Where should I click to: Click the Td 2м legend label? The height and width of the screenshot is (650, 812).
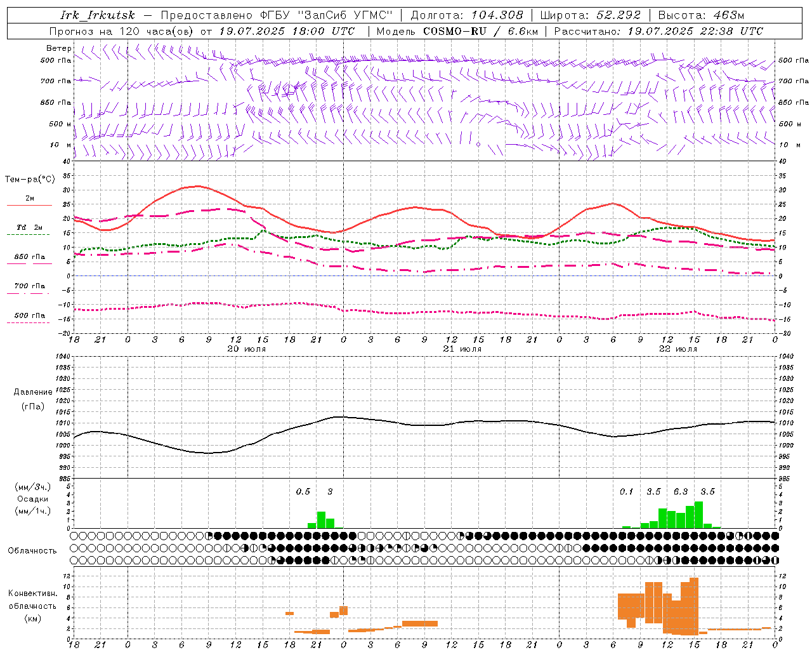[x=30, y=227]
